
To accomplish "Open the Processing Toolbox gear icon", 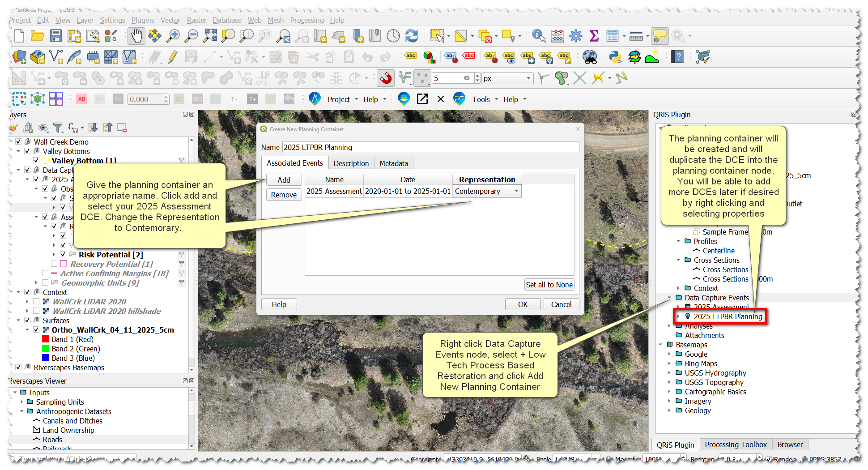I will pos(576,36).
